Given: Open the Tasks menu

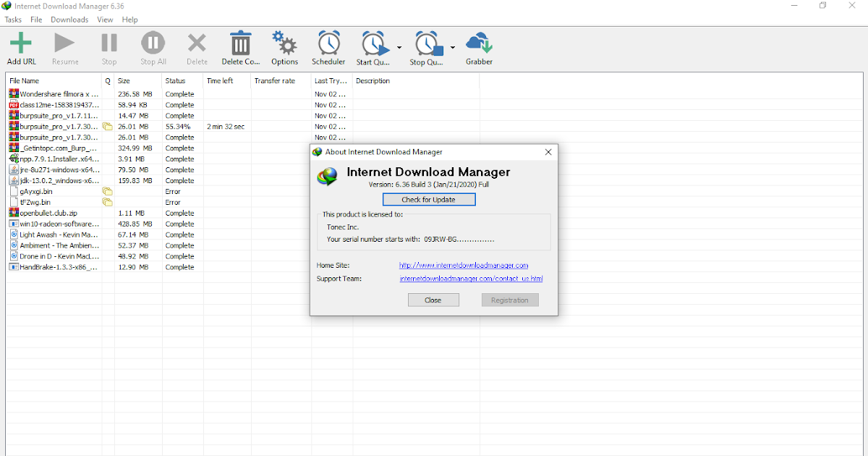Looking at the screenshot, I should [x=13, y=20].
